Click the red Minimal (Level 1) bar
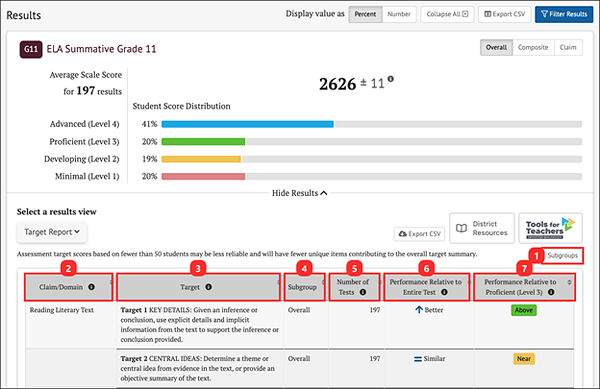Viewport: 600px width, 389px height. point(203,176)
